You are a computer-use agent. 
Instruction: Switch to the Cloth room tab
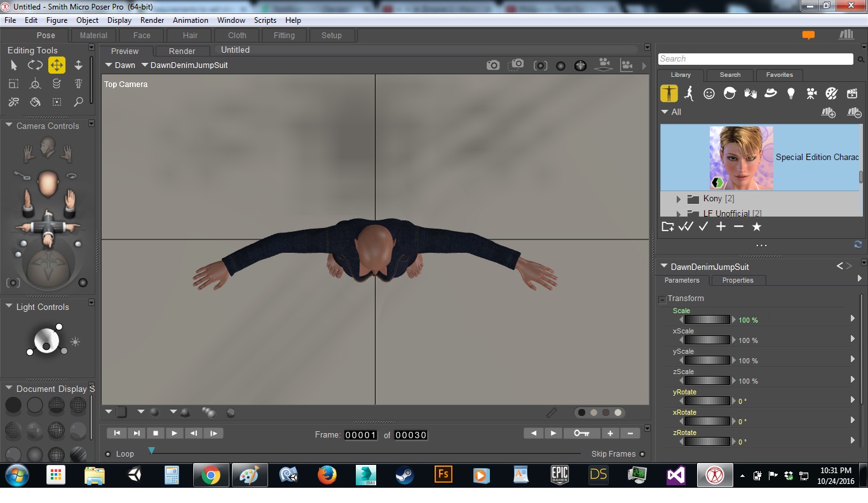coord(237,36)
